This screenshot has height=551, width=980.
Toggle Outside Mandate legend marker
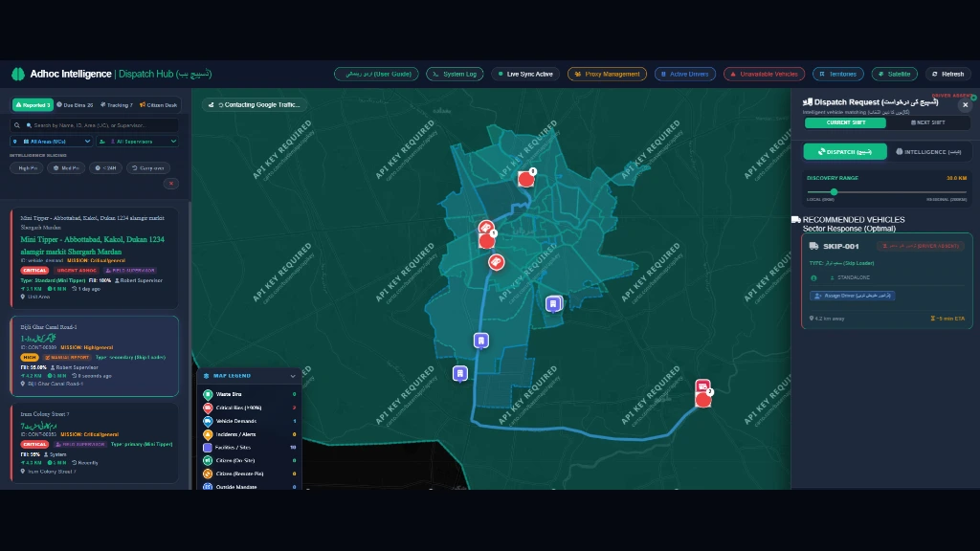tap(208, 487)
